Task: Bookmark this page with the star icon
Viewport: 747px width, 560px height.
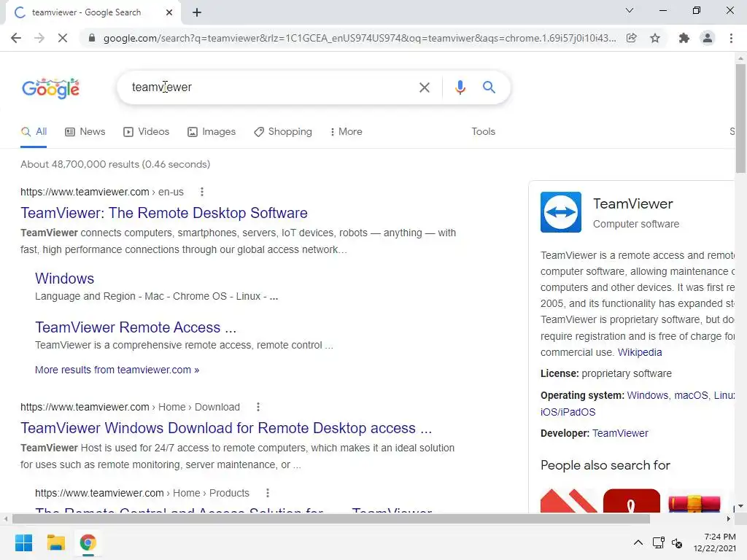Action: 655,38
